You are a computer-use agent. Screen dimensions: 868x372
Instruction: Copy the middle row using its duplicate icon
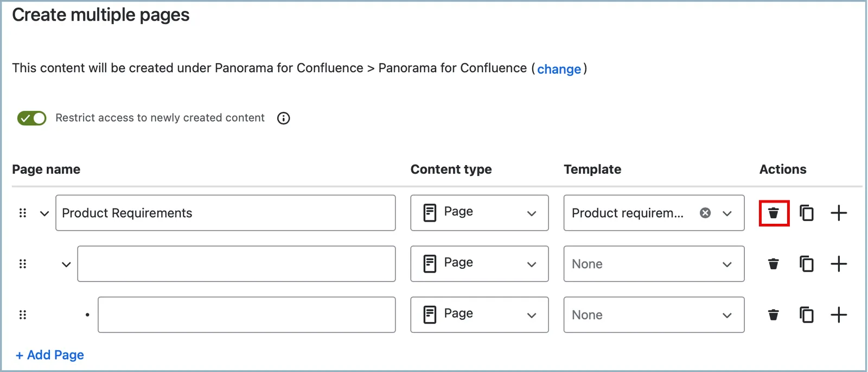pyautogui.click(x=807, y=264)
